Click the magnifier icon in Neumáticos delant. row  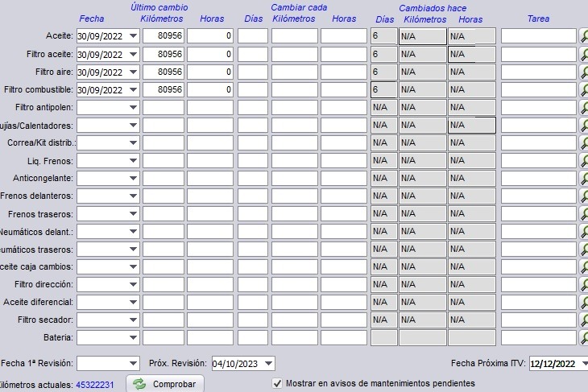[x=584, y=232]
